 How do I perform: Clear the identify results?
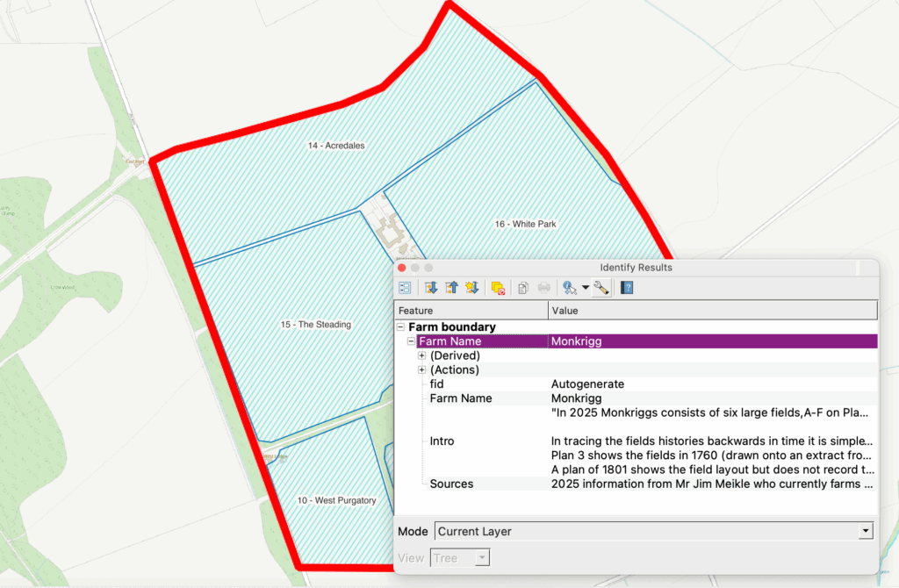coord(498,287)
